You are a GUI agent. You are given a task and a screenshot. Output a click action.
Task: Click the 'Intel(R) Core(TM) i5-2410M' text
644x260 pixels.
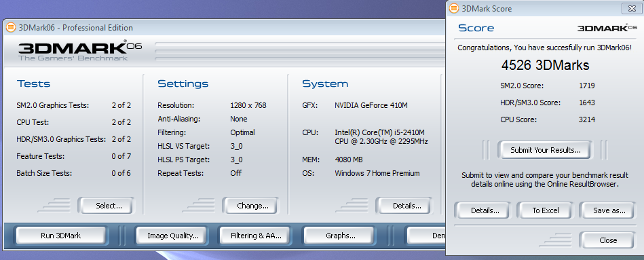pyautogui.click(x=379, y=132)
